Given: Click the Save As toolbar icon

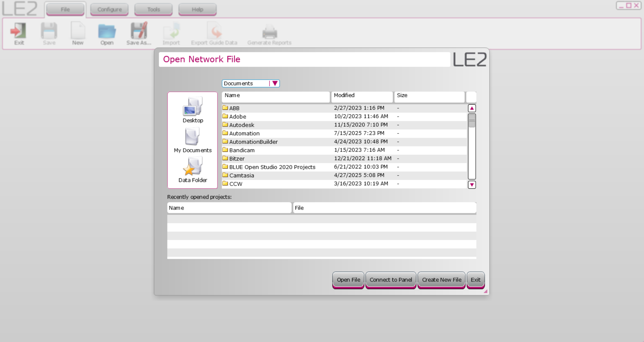Looking at the screenshot, I should tap(138, 33).
